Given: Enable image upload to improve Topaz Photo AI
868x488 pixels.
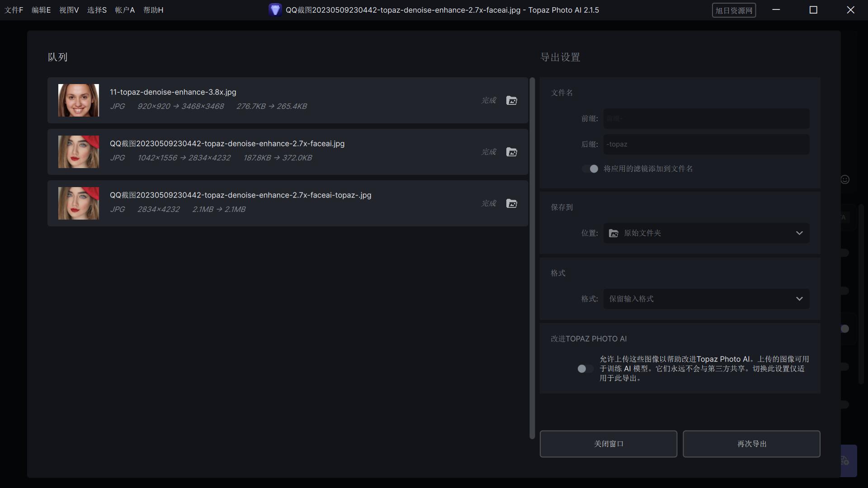Looking at the screenshot, I should point(585,369).
